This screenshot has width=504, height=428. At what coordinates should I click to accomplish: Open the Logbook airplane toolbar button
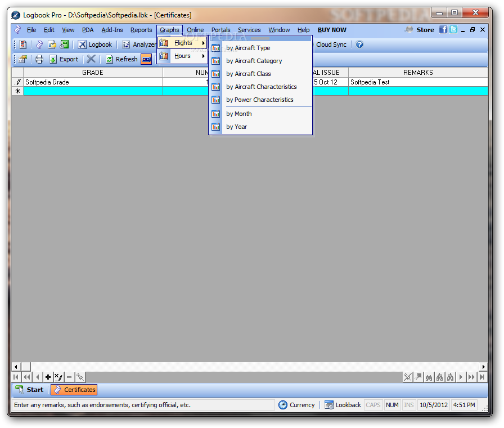pos(95,44)
